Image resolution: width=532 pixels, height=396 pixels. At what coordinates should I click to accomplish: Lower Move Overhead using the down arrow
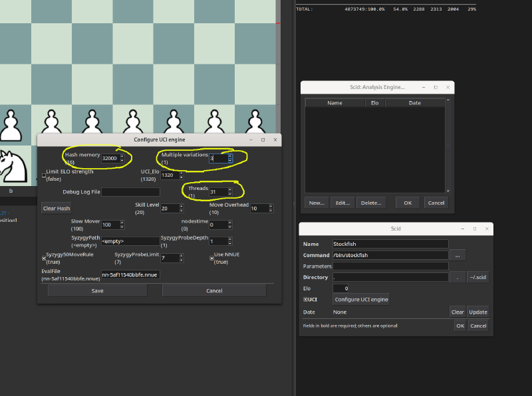pos(271,210)
